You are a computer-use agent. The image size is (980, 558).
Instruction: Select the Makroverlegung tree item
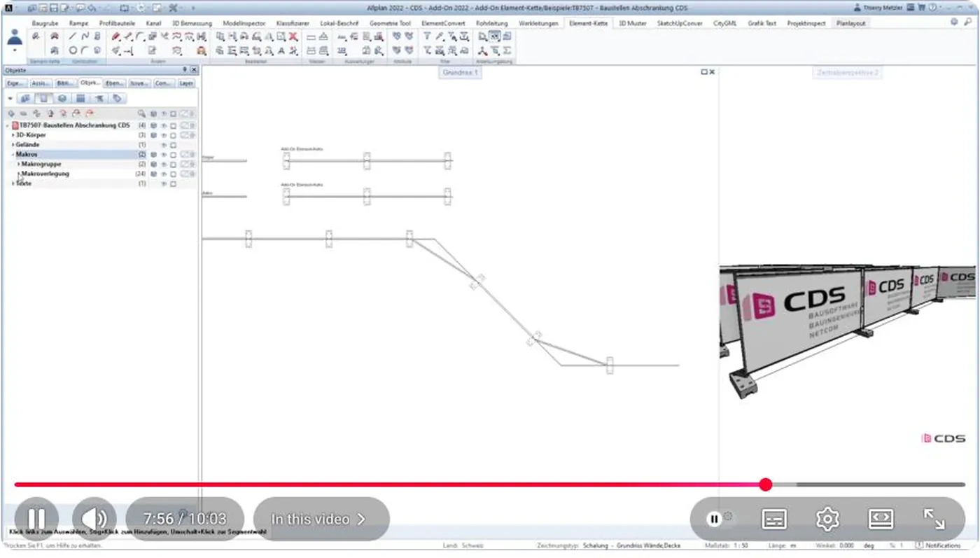(x=45, y=174)
